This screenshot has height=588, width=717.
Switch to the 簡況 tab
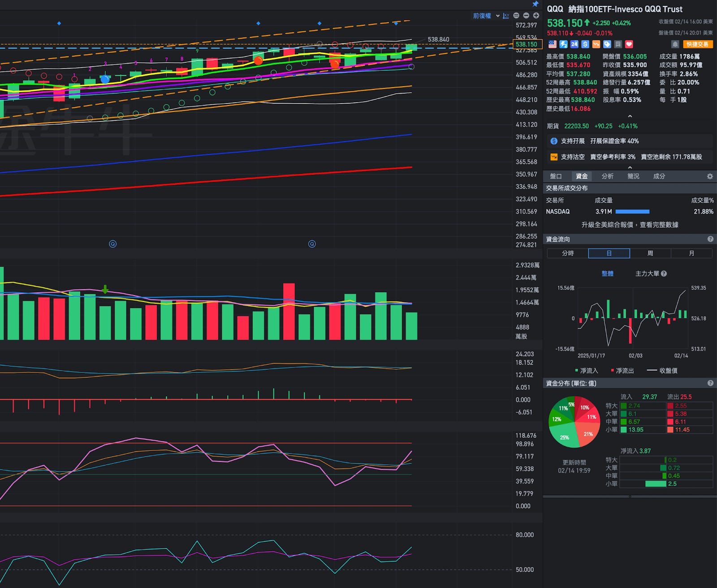(634, 177)
